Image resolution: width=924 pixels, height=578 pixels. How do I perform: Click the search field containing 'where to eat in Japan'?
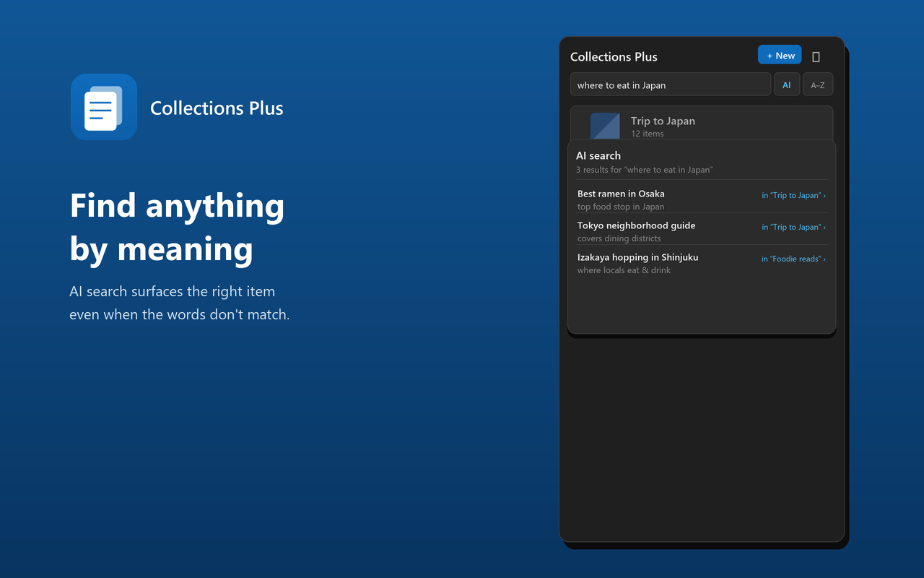tap(671, 85)
